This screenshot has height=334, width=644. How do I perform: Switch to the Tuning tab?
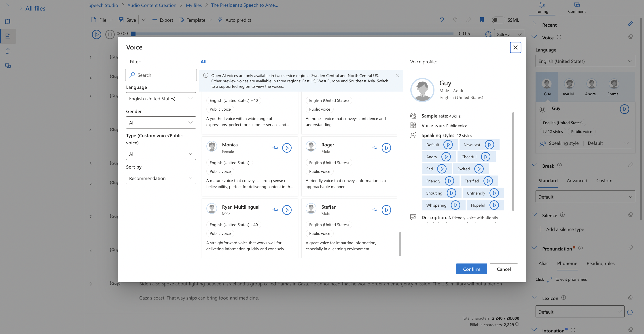point(542,8)
